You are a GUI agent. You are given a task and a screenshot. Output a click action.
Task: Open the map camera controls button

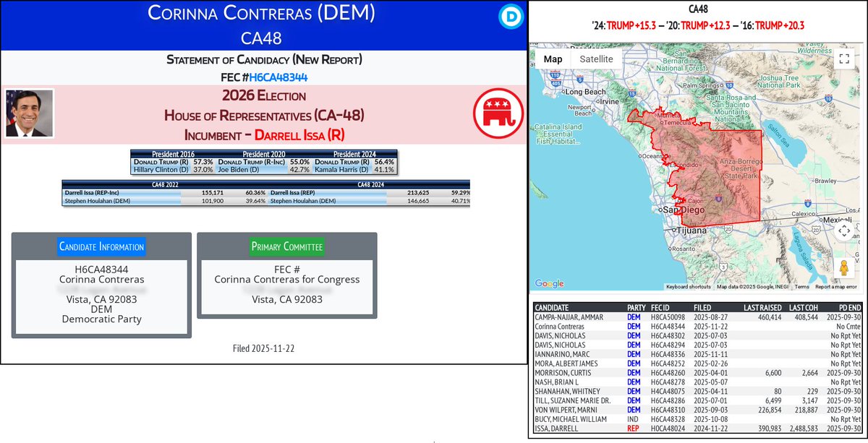point(844,231)
